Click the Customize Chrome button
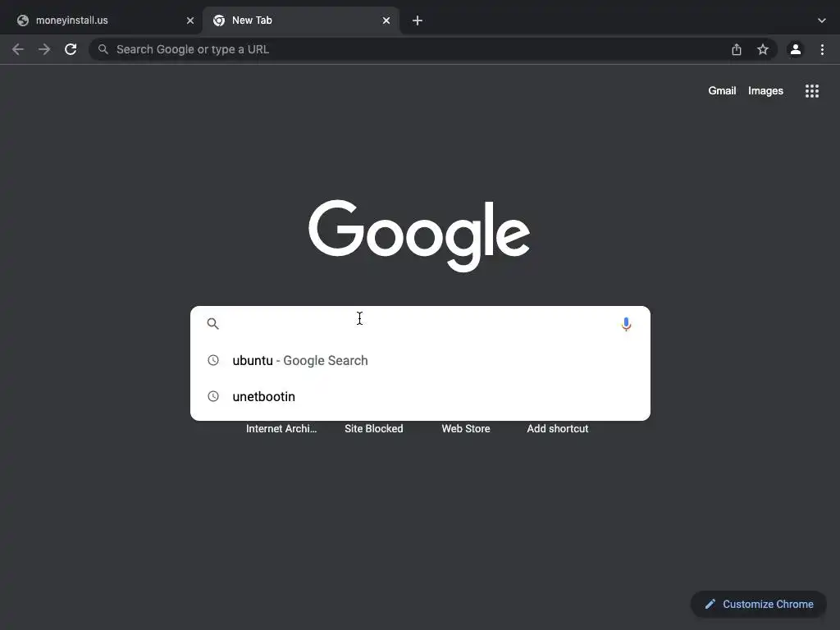This screenshot has width=840, height=630. [759, 605]
